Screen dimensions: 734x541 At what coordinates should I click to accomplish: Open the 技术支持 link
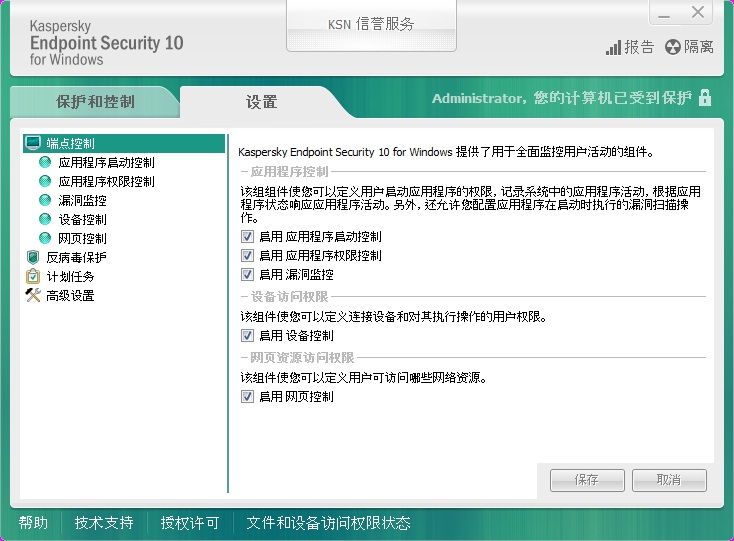click(x=103, y=523)
